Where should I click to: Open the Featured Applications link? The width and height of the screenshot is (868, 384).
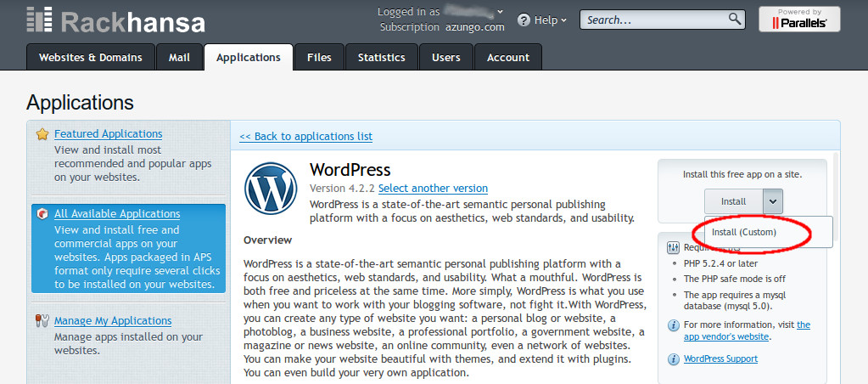click(x=108, y=134)
